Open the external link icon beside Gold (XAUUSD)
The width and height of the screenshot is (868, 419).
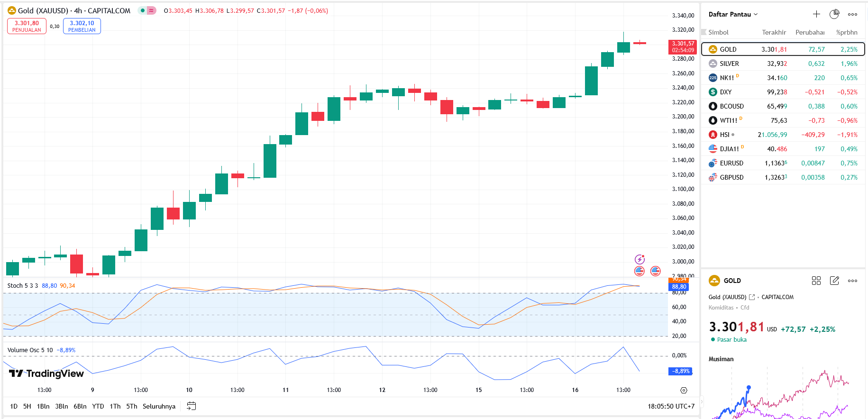(x=752, y=297)
